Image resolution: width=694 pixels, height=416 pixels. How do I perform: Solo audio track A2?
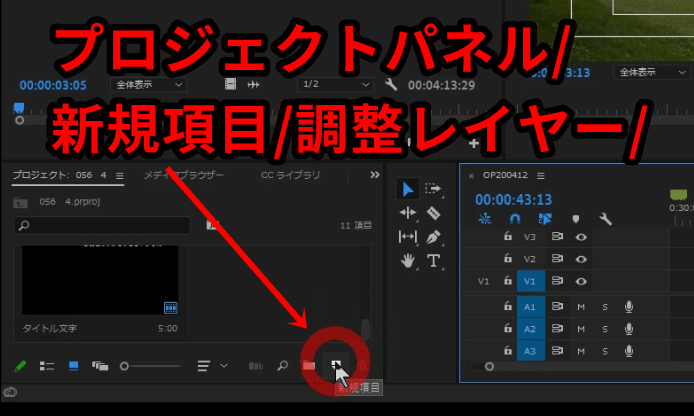(x=605, y=328)
